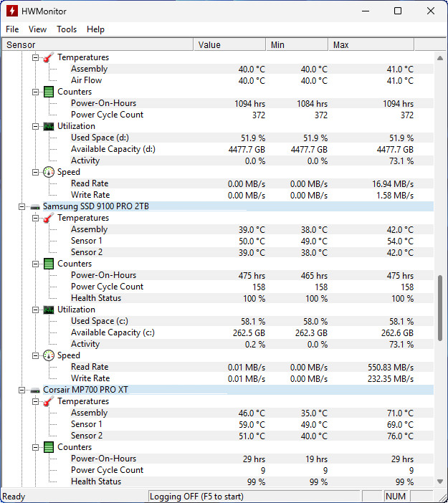Click the Samsung SSD Utilization graph icon
The height and width of the screenshot is (503, 448).
tap(49, 310)
